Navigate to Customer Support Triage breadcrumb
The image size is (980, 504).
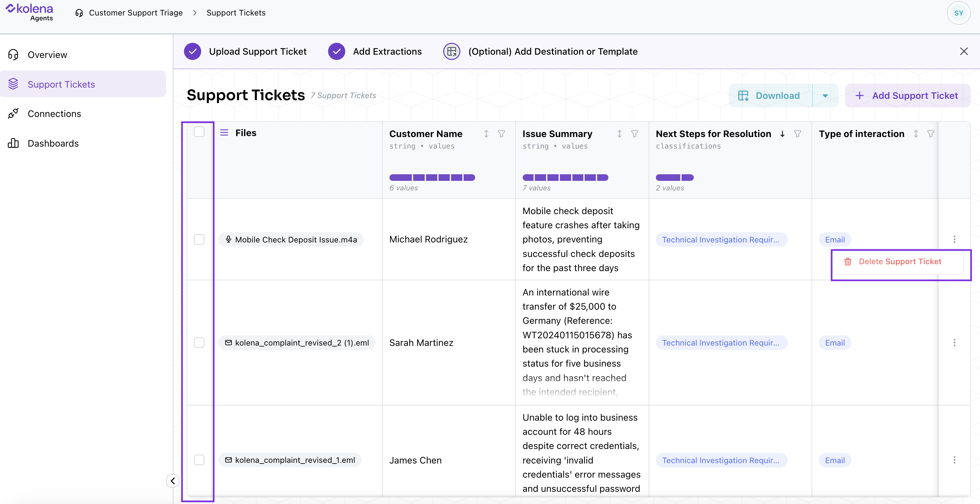tap(136, 13)
